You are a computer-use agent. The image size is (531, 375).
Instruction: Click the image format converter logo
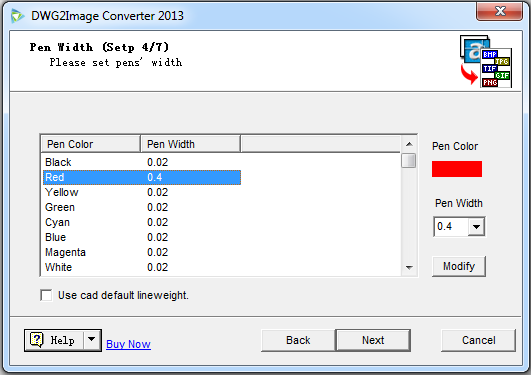(x=486, y=61)
